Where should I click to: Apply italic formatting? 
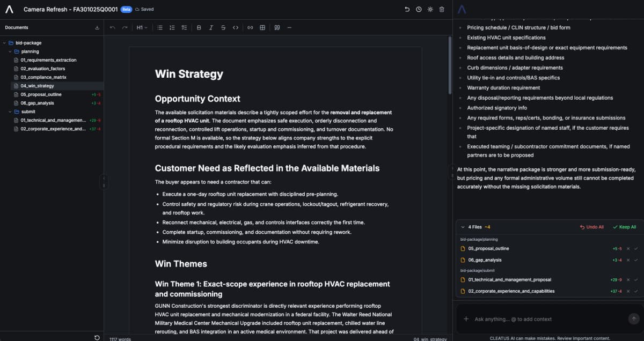point(211,28)
